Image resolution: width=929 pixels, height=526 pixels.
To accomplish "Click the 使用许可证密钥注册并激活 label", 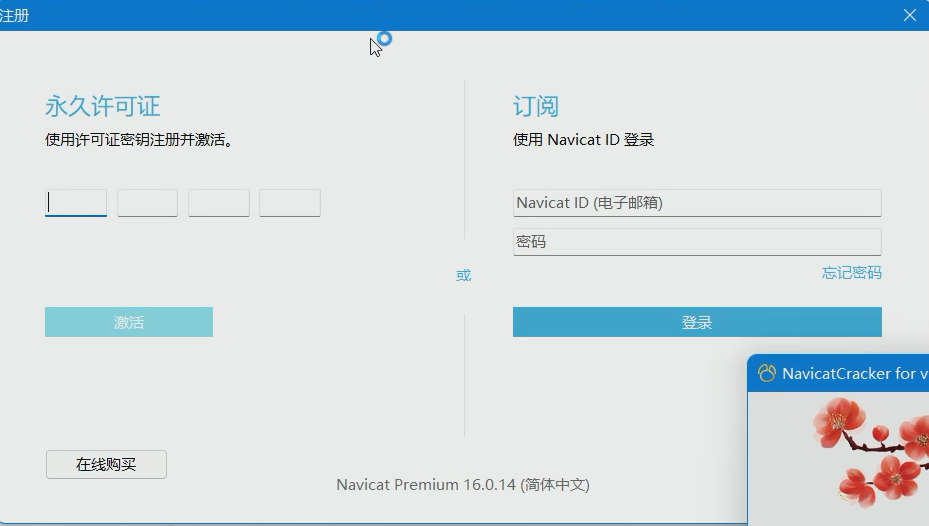I will 139,140.
